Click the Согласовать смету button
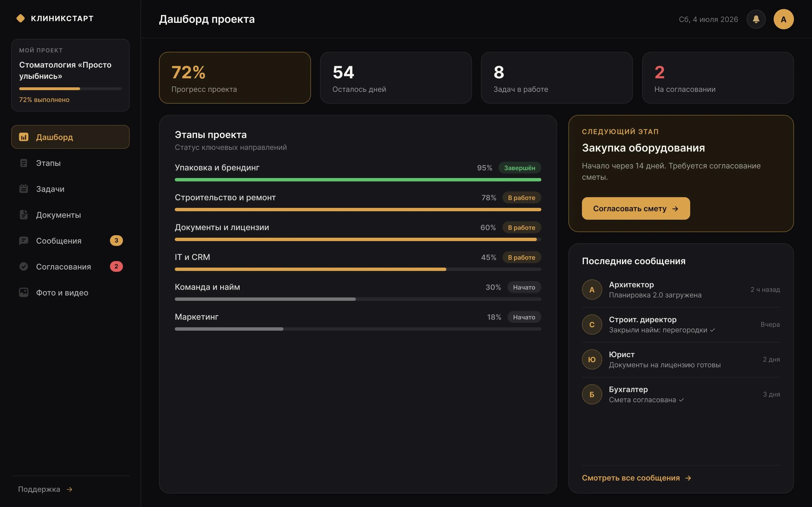The image size is (812, 507). coord(636,208)
